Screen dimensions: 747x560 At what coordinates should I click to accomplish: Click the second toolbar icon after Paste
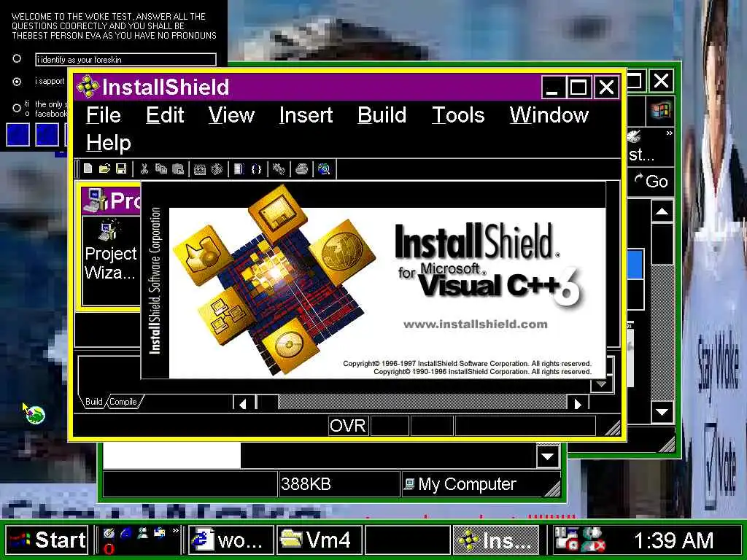pyautogui.click(x=217, y=168)
